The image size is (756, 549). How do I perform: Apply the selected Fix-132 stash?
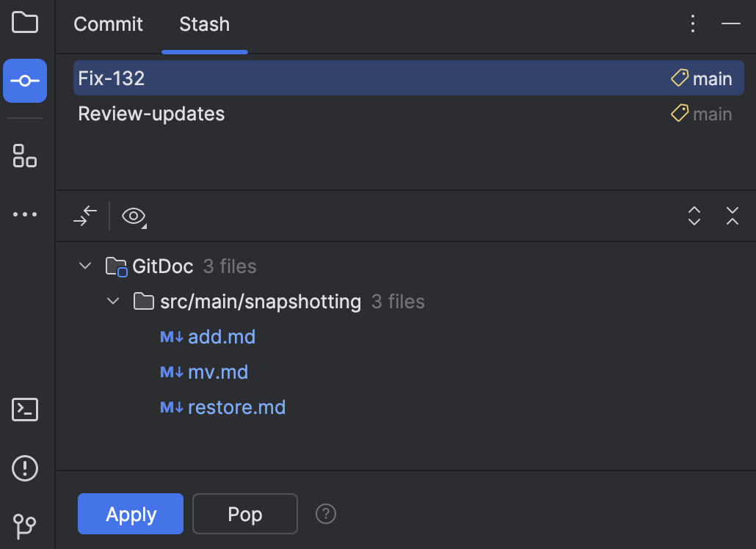130,514
